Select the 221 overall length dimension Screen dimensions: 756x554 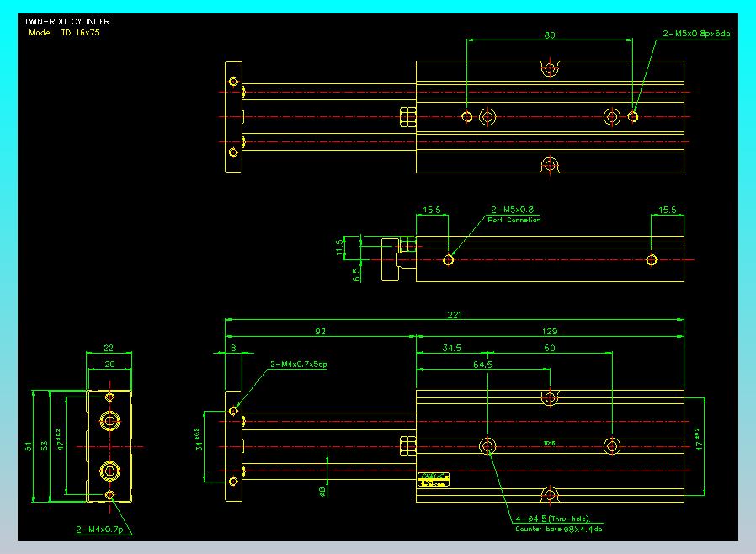coord(454,315)
